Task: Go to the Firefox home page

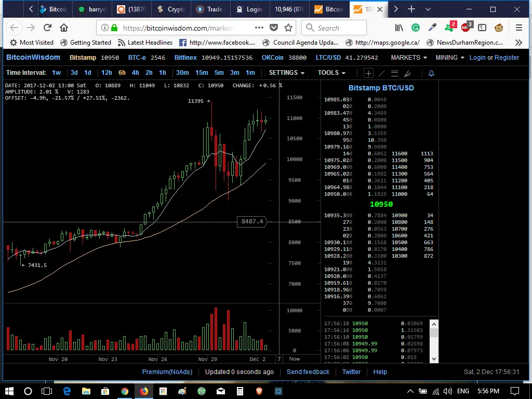Action: (64, 28)
